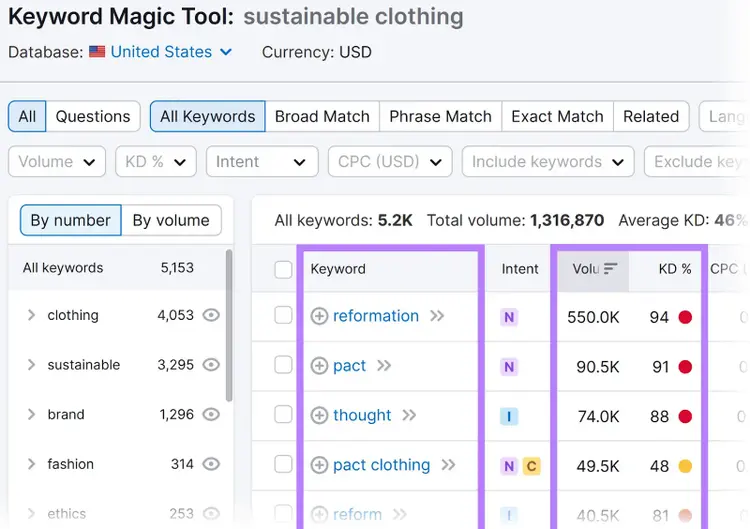Switch to Exact Match tab

coord(557,116)
